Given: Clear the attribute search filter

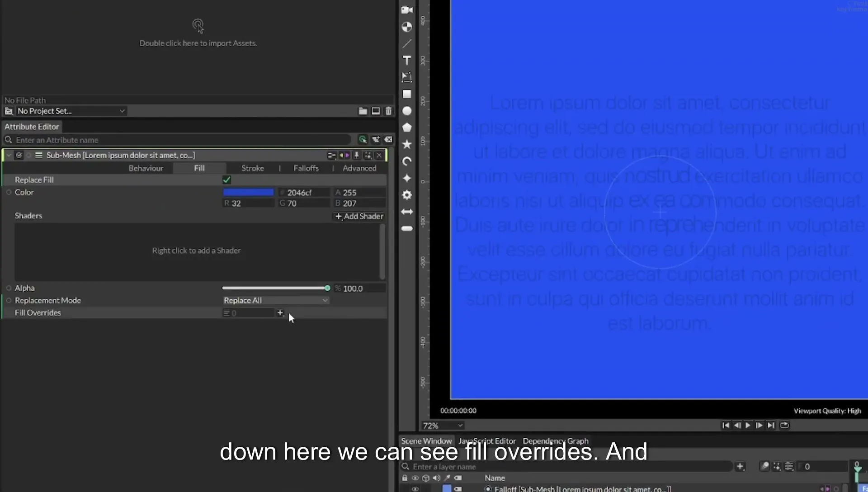Looking at the screenshot, I should (x=388, y=140).
